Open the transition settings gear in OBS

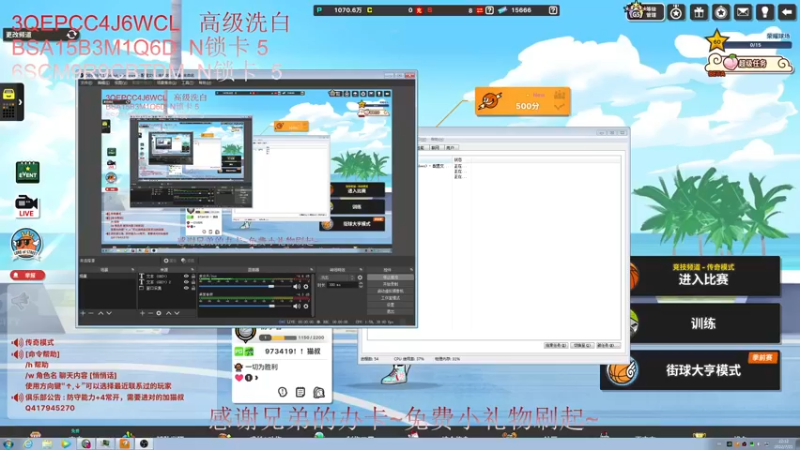(x=360, y=278)
